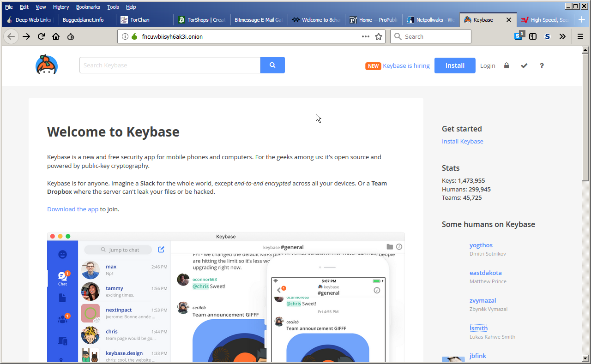Show site information icon in address bar
Image resolution: width=591 pixels, height=364 pixels.
125,36
